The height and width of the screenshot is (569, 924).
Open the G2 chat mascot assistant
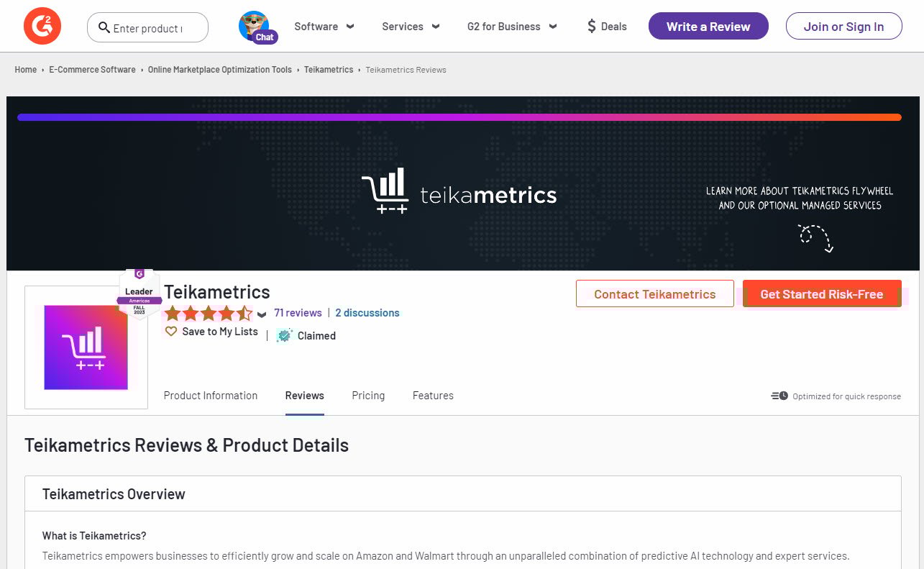click(256, 27)
